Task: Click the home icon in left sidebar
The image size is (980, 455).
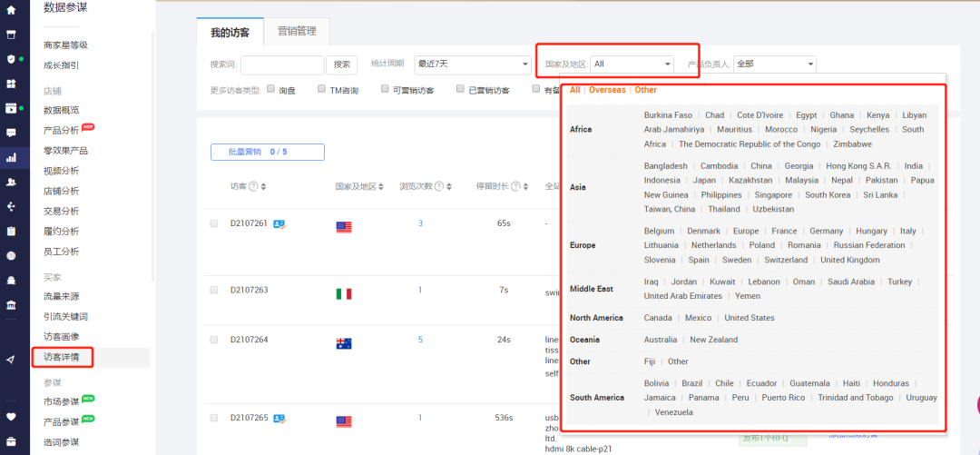Action: click(x=11, y=10)
